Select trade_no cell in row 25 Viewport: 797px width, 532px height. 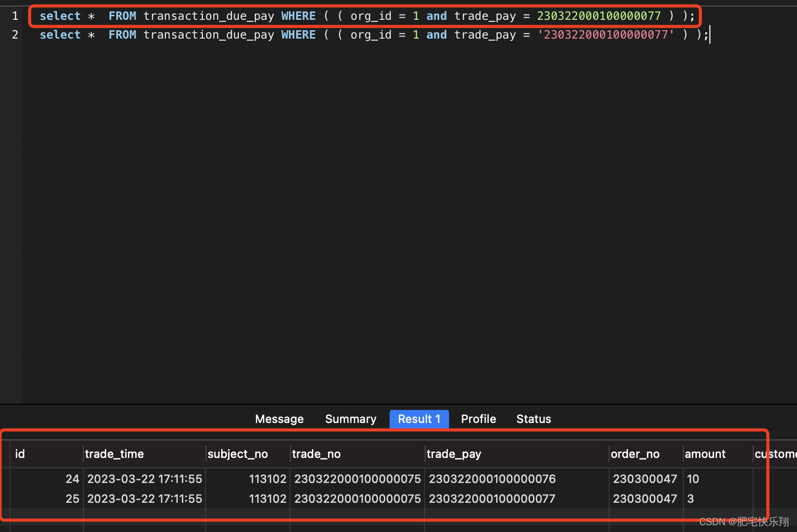[x=357, y=499]
